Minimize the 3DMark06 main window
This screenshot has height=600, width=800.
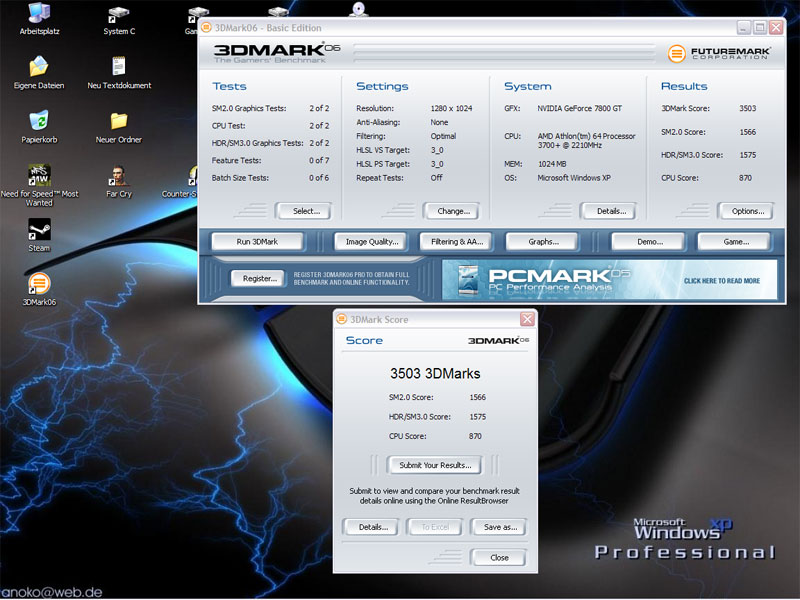click(x=744, y=28)
